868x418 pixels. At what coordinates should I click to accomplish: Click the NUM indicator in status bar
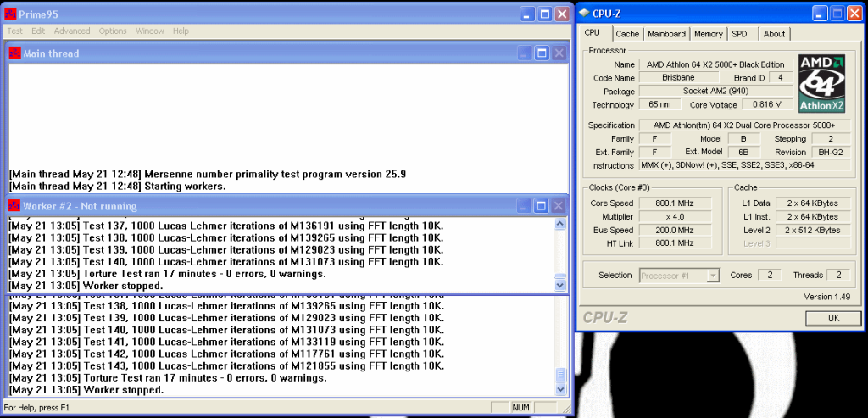point(521,408)
